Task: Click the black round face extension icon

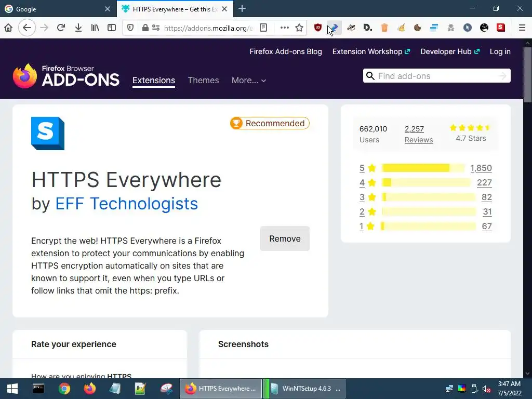Action: pyautogui.click(x=484, y=28)
